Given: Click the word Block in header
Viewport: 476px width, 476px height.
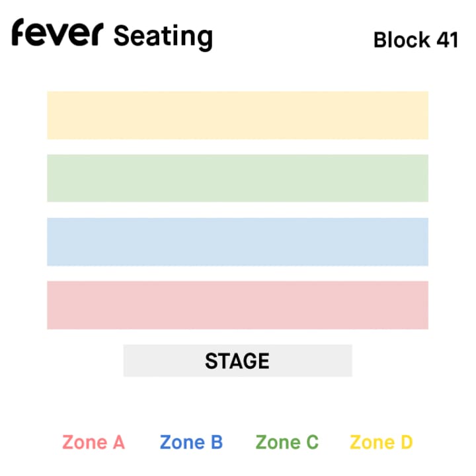Looking at the screenshot, I should [402, 40].
